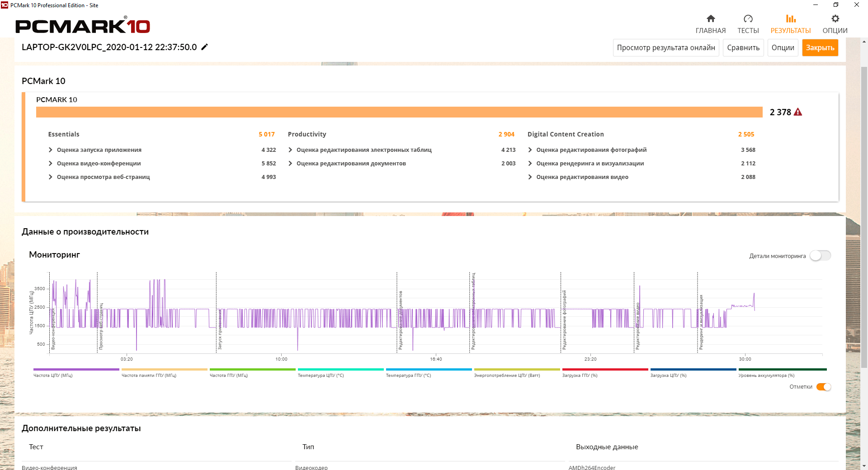Open the Options (ОПЦИИ) gear icon
Screen dimensions: 868x470
pyautogui.click(x=835, y=19)
